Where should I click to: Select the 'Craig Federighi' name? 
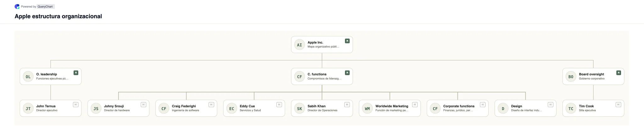tap(184, 106)
